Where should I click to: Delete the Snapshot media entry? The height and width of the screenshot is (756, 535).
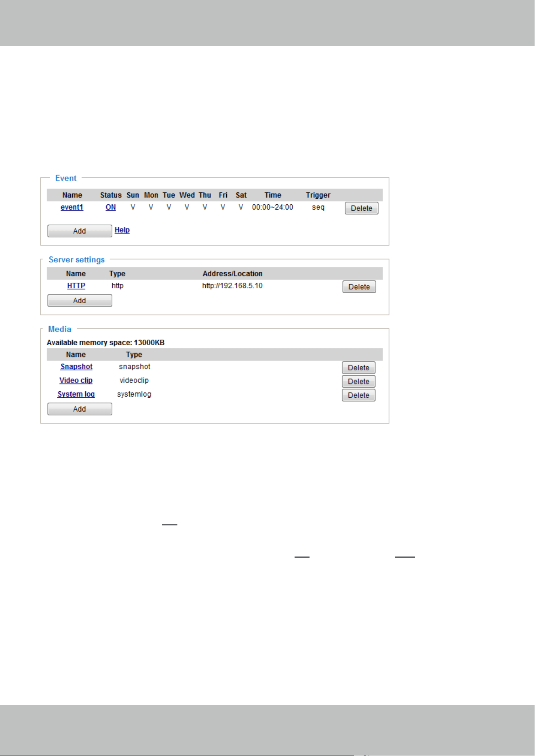pos(359,367)
